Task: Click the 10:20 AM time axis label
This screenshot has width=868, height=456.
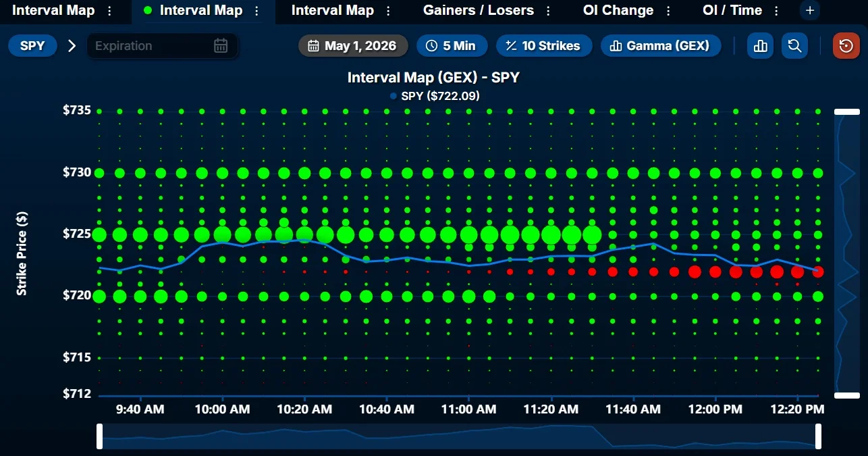Action: click(x=304, y=409)
